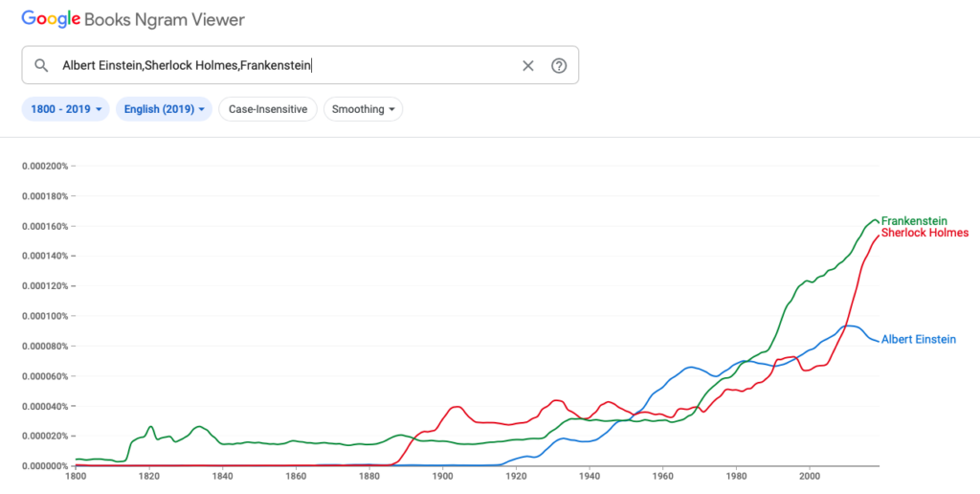Open the 1800 - 2019 date range dropdown
This screenshot has width=980, height=494.
[66, 109]
